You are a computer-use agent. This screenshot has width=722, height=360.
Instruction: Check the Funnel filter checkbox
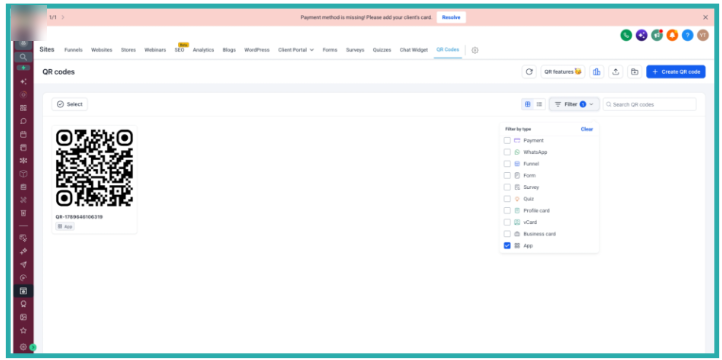pos(507,164)
